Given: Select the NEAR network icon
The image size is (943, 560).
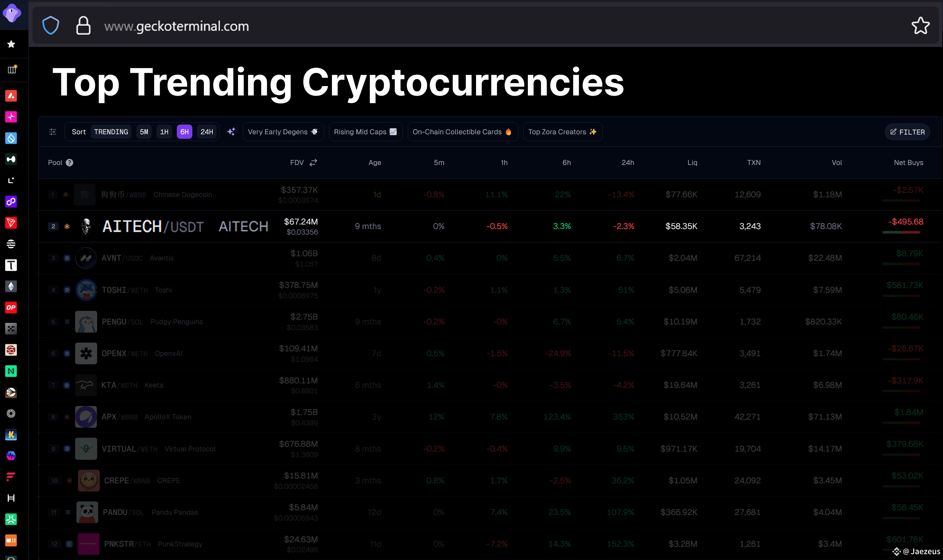Looking at the screenshot, I should 11,371.
